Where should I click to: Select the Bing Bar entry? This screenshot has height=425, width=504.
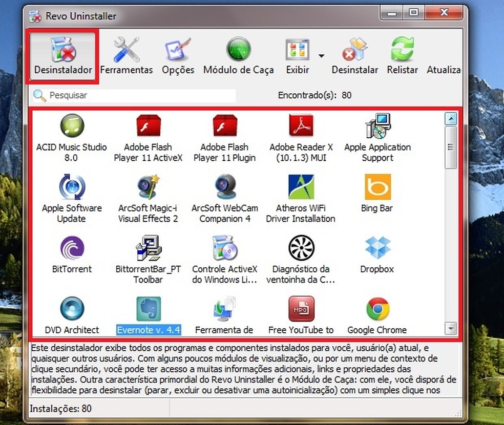(x=377, y=194)
